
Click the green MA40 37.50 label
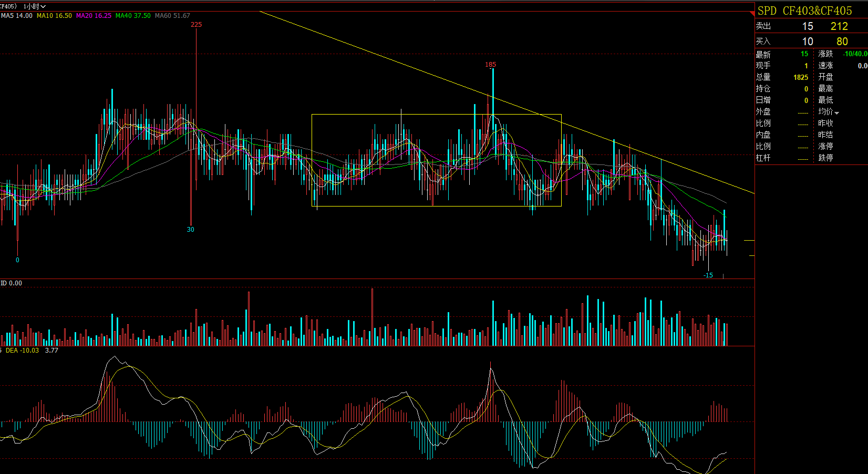133,16
